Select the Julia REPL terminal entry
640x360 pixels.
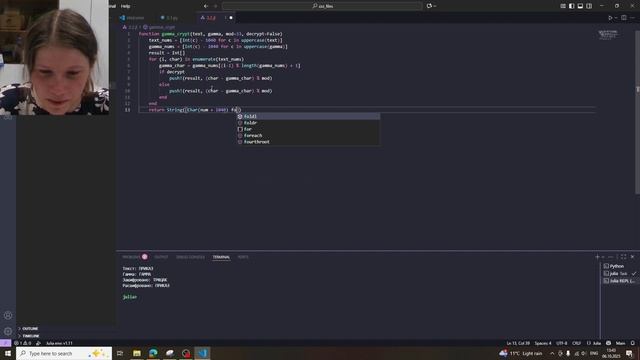pos(619,281)
